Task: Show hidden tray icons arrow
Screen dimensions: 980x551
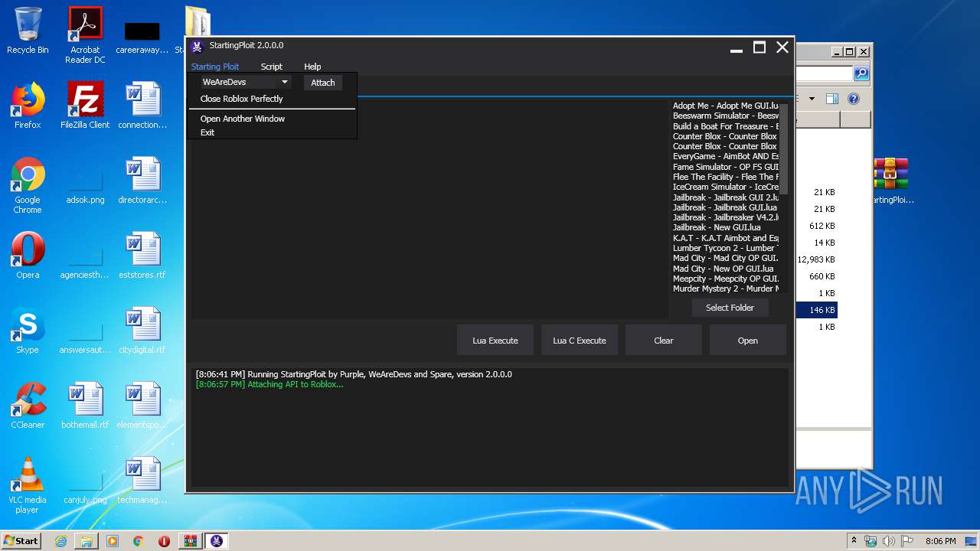Action: coord(854,540)
